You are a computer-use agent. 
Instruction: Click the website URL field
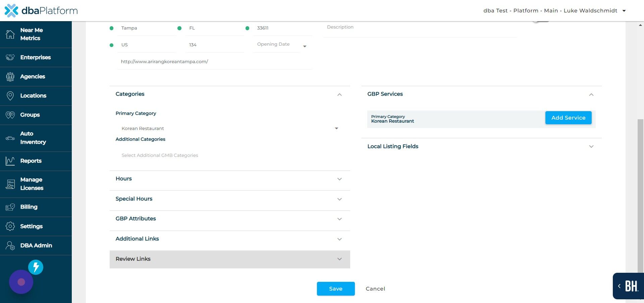coord(215,62)
